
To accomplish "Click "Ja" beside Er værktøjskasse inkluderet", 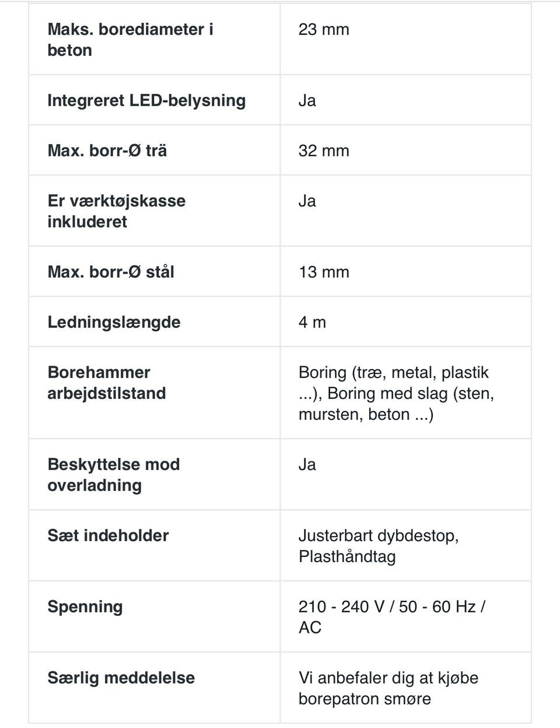I will coord(307,201).
